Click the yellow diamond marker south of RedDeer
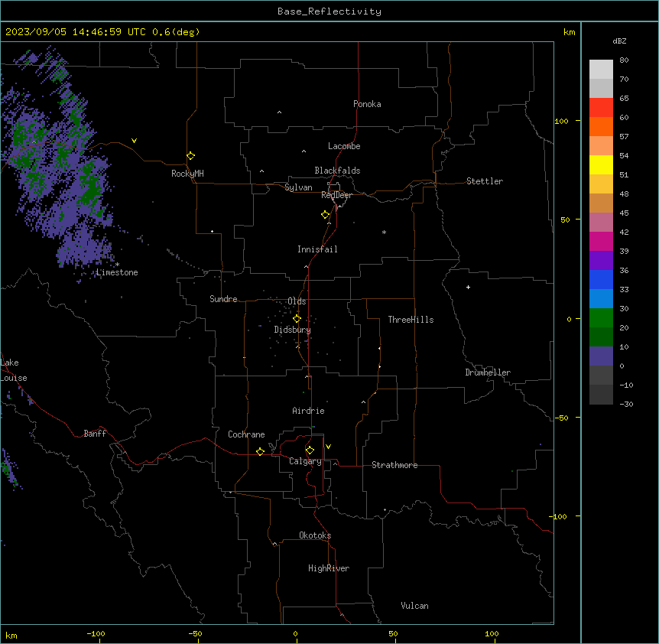The height and width of the screenshot is (644, 659). coord(326,215)
